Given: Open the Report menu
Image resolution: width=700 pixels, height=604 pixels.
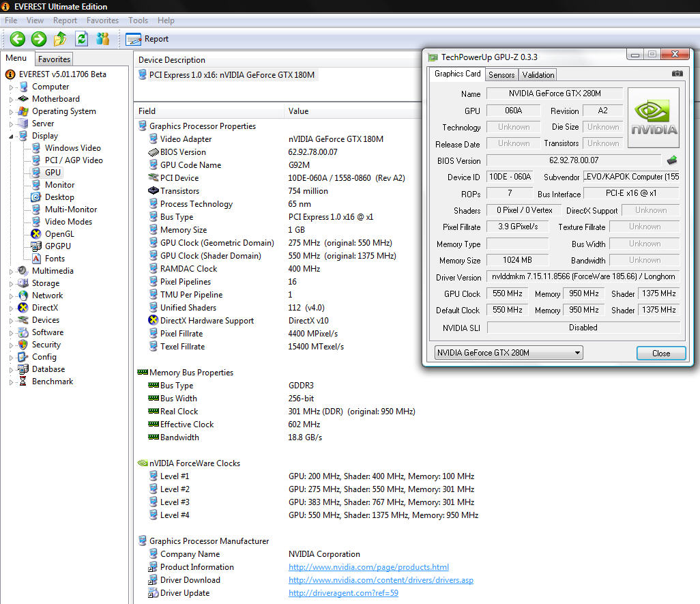Looking at the screenshot, I should click(65, 20).
